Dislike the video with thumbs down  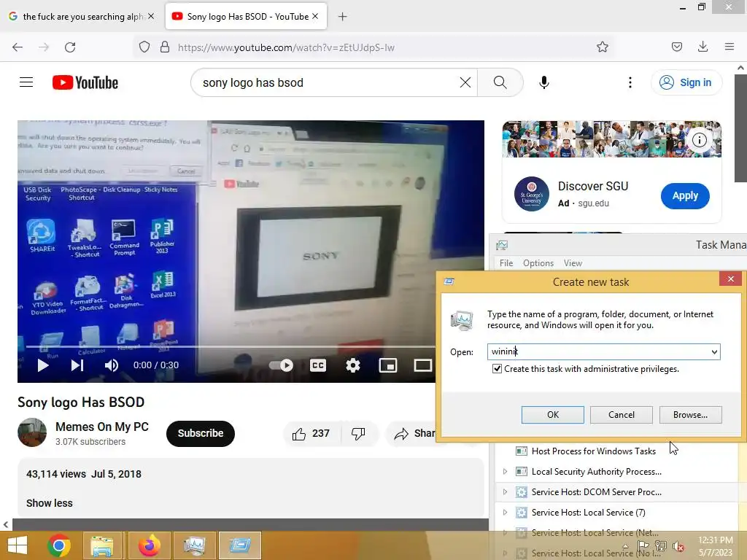359,434
